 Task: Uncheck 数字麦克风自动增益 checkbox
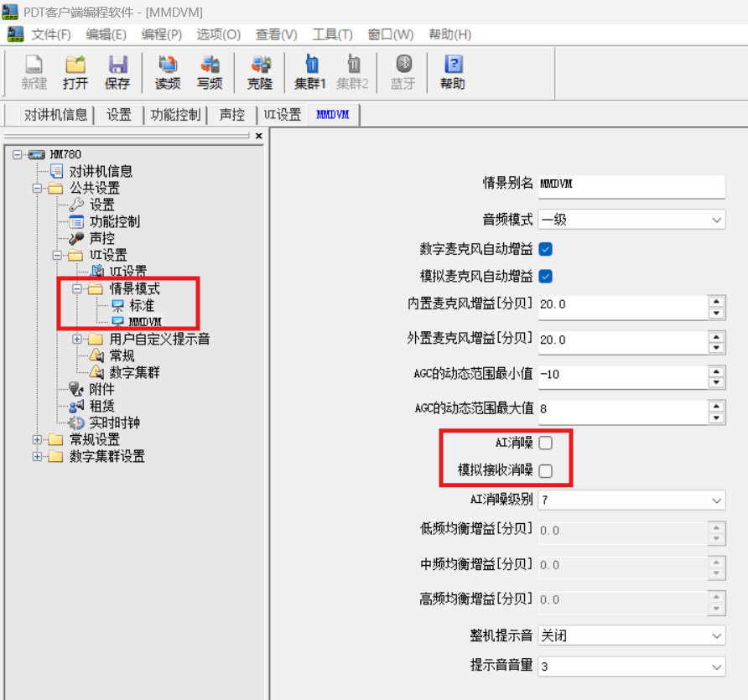545,249
